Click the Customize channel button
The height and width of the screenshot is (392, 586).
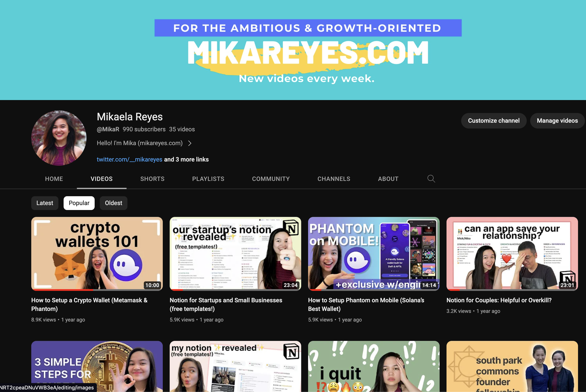tap(494, 121)
